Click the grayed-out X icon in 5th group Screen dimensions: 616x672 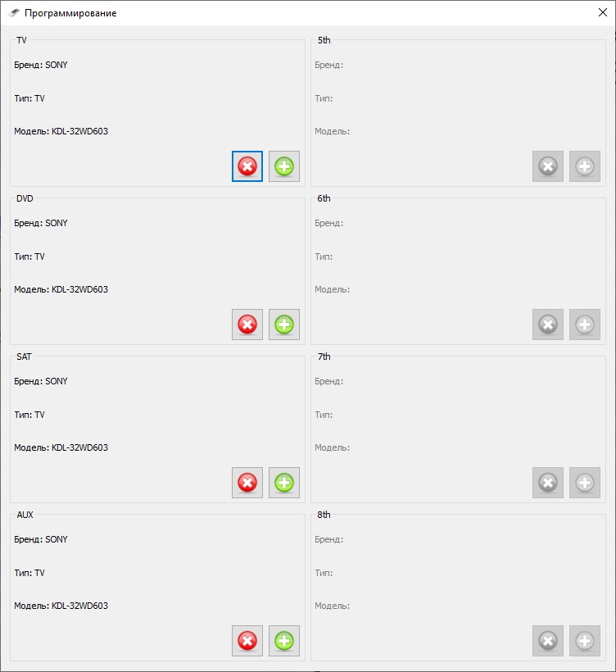point(548,167)
